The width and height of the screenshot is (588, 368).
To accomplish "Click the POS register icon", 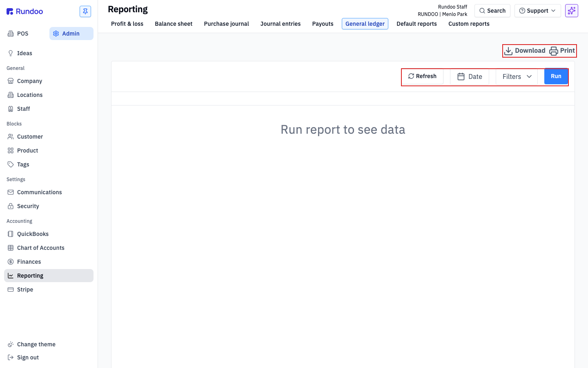I will coord(11,34).
